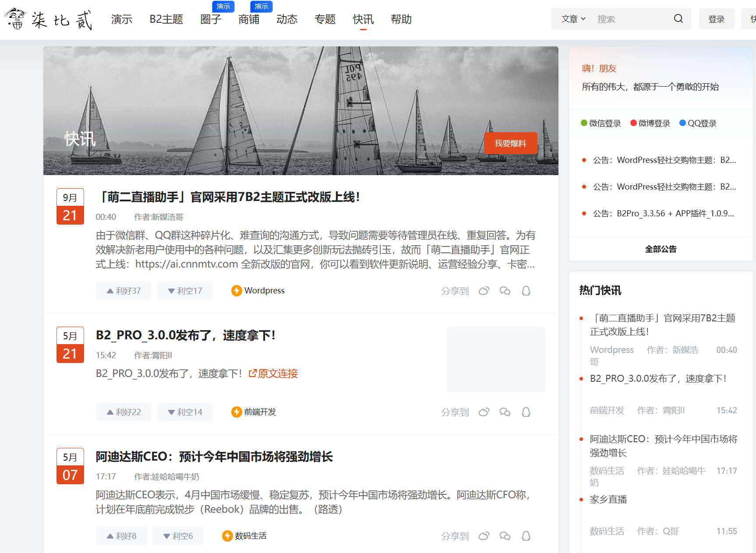Click 演示 badge above 商铺
The width and height of the screenshot is (756, 553).
coord(261,6)
